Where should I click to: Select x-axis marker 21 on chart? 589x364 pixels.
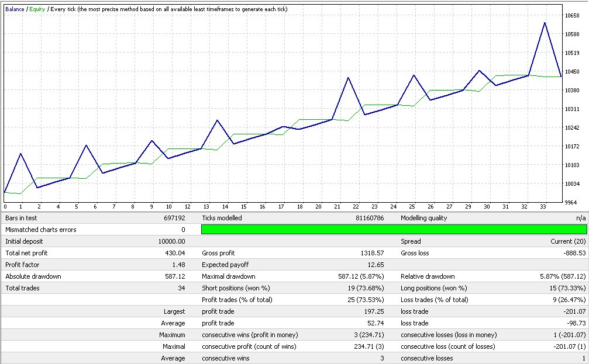coord(337,206)
